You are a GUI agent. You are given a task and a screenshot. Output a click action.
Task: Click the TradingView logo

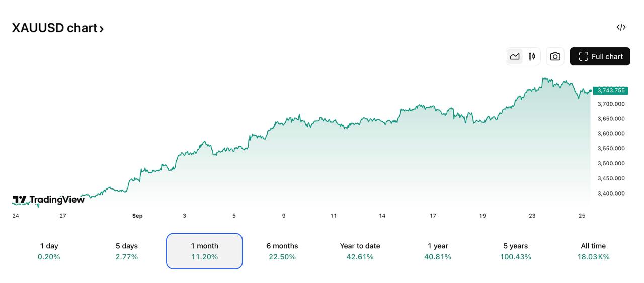point(48,200)
